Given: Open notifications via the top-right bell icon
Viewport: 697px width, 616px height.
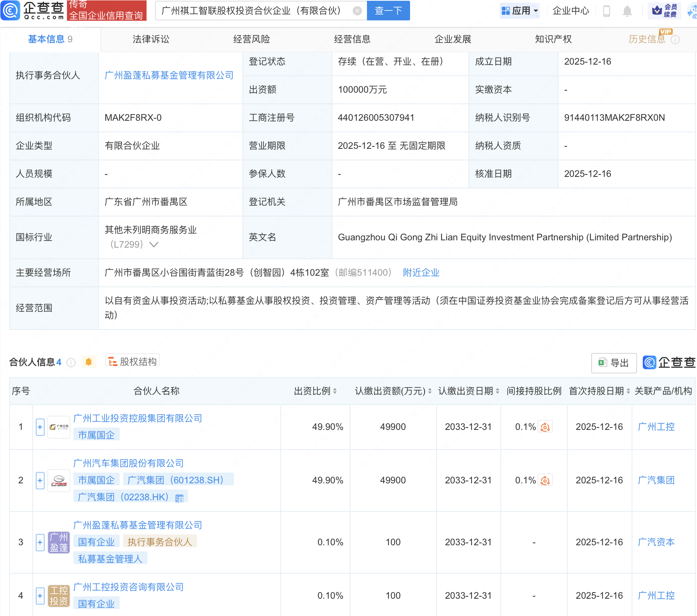Looking at the screenshot, I should (627, 11).
